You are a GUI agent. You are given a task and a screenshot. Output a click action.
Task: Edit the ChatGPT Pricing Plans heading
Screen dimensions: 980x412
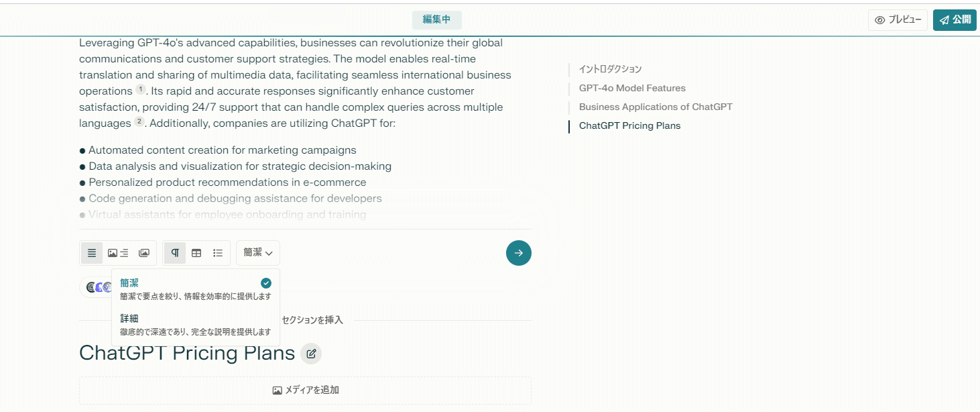pos(311,354)
